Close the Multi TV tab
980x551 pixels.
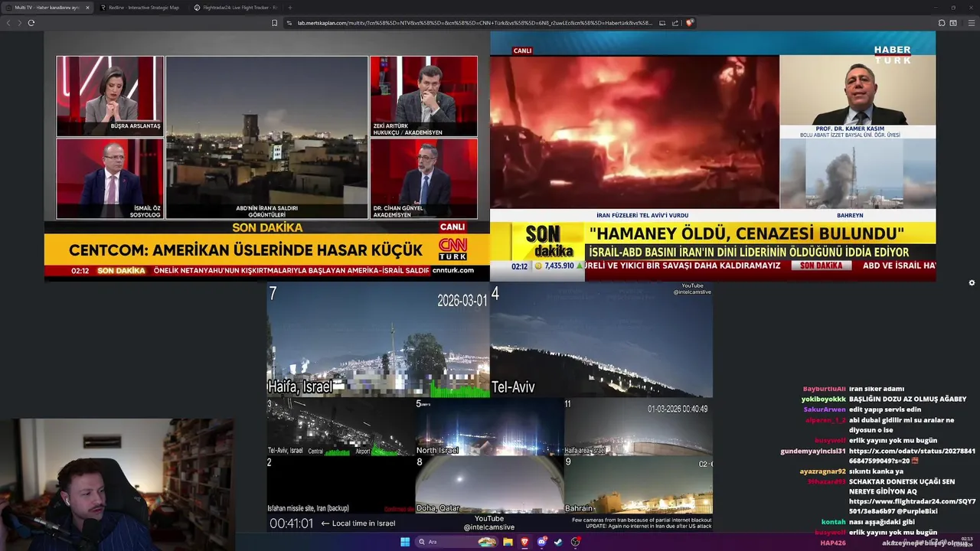click(87, 8)
